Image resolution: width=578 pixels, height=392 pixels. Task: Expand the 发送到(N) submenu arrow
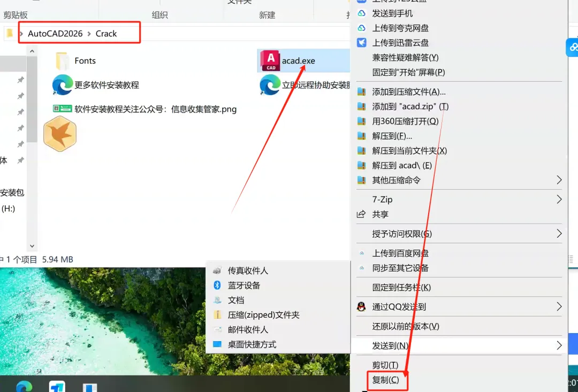click(x=559, y=345)
